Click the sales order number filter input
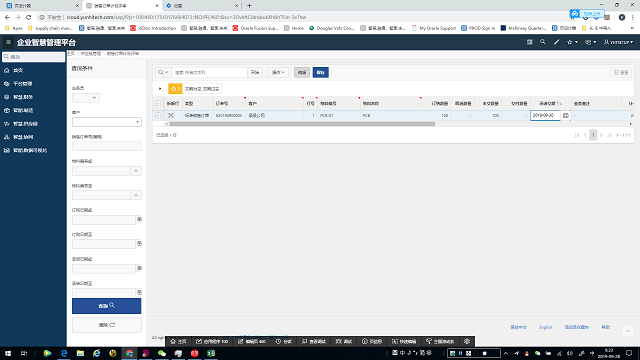 107,146
